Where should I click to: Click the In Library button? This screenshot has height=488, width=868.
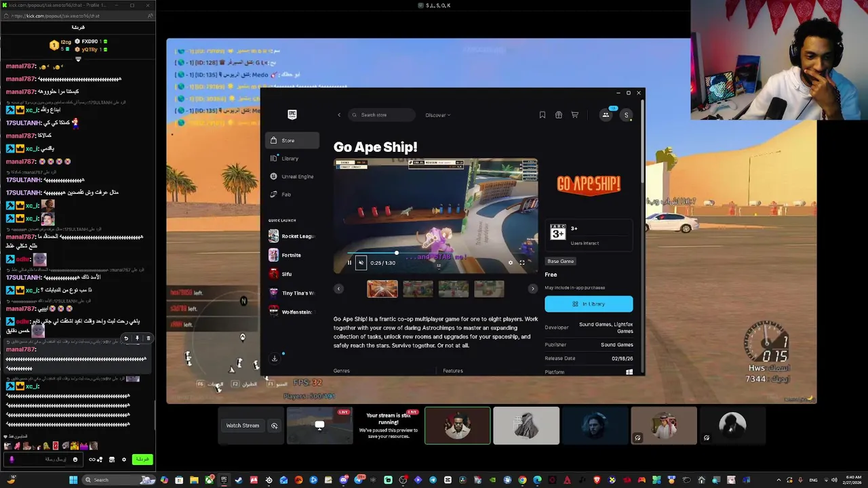pyautogui.click(x=589, y=304)
